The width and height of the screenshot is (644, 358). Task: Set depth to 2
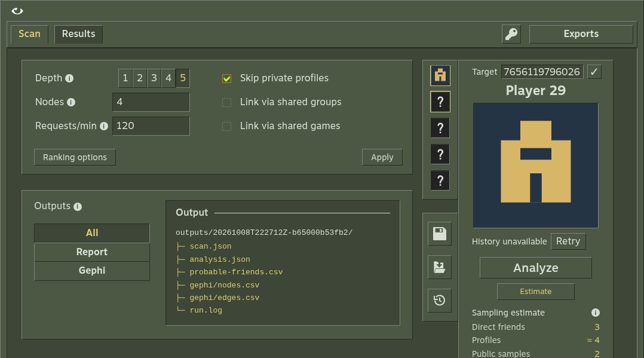140,78
